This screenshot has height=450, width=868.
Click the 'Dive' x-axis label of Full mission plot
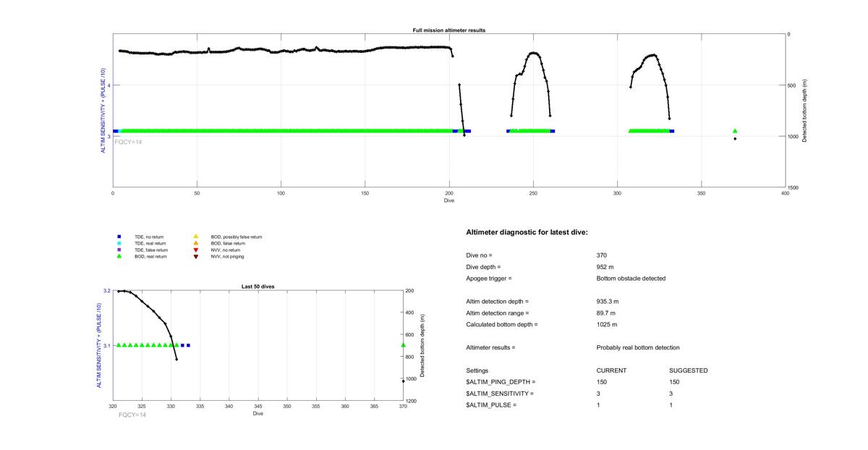pyautogui.click(x=449, y=200)
